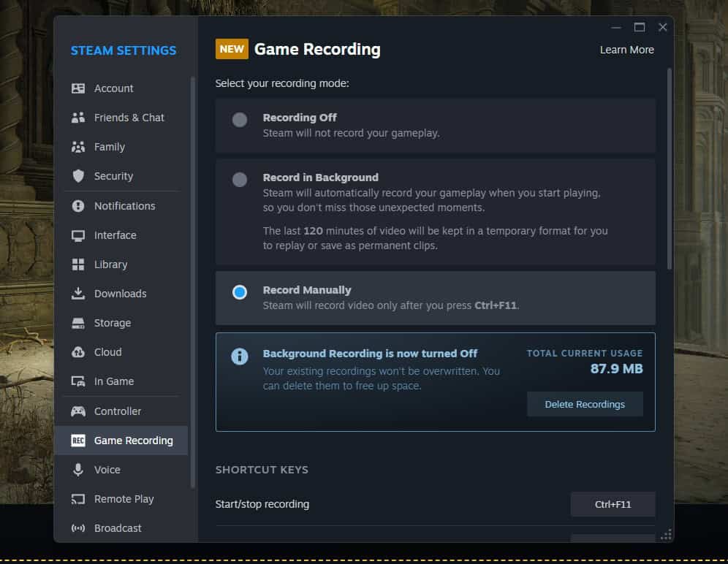The width and height of the screenshot is (728, 564).
Task: Open Library settings
Action: point(121,264)
